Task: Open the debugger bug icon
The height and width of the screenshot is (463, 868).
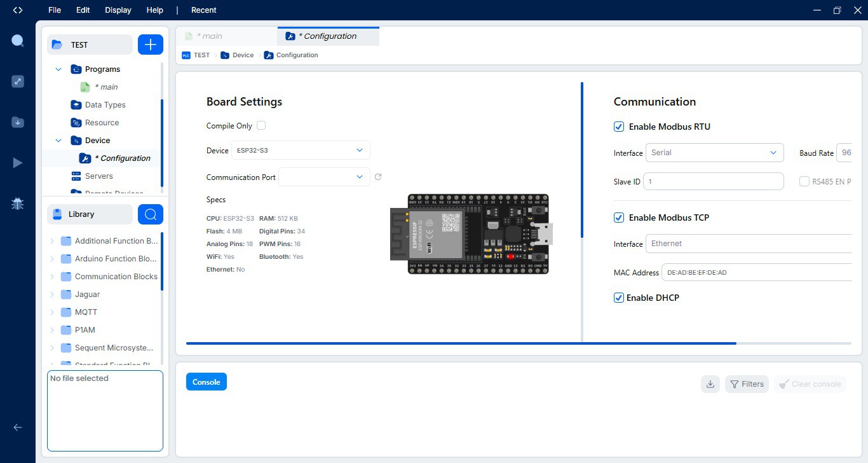Action: coord(18,204)
